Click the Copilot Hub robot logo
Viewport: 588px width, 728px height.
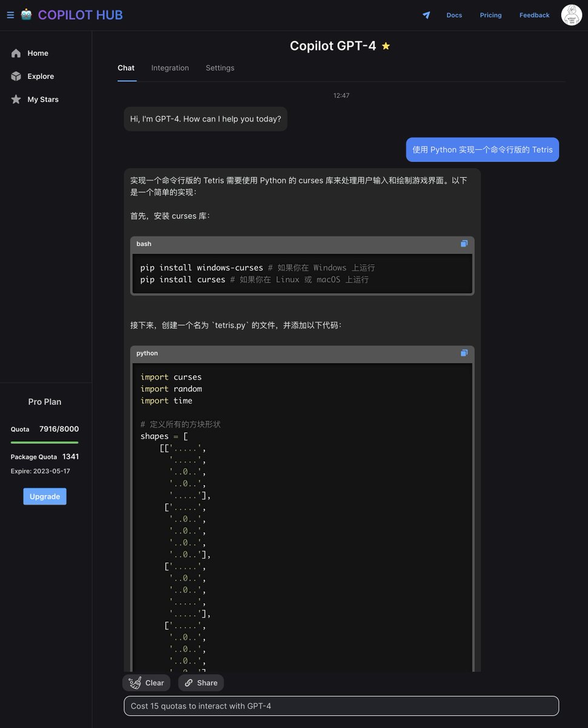[26, 15]
